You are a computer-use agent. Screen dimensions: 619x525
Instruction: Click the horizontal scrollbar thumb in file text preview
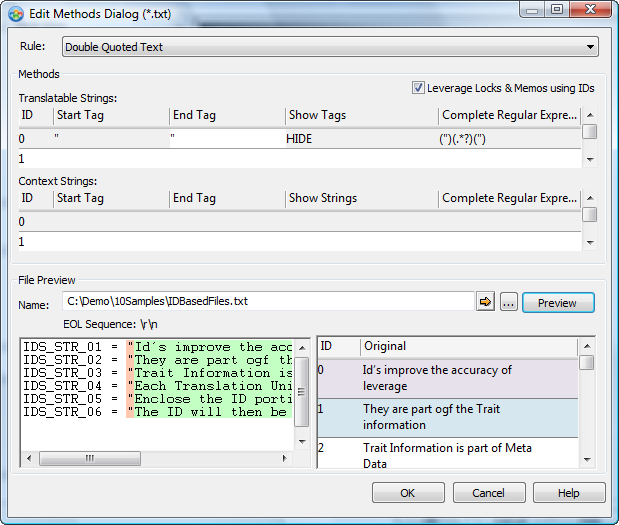pyautogui.click(x=90, y=458)
